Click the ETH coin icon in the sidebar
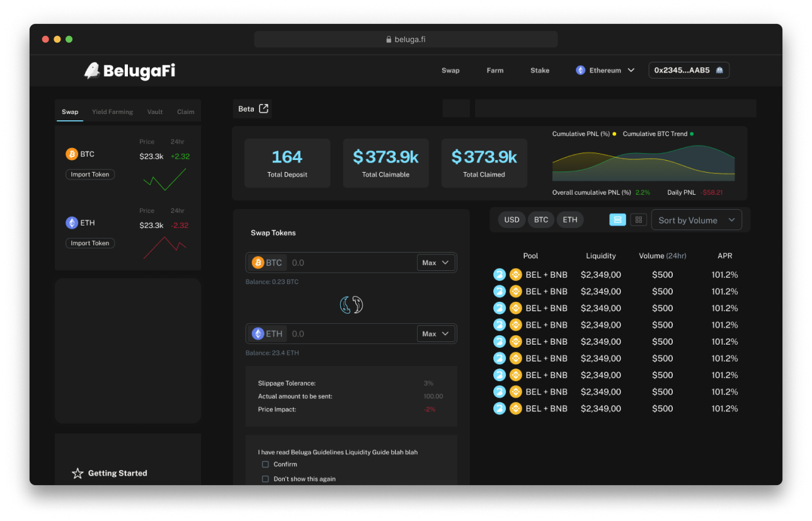Screen dimensions: 812x521 pyautogui.click(x=72, y=222)
